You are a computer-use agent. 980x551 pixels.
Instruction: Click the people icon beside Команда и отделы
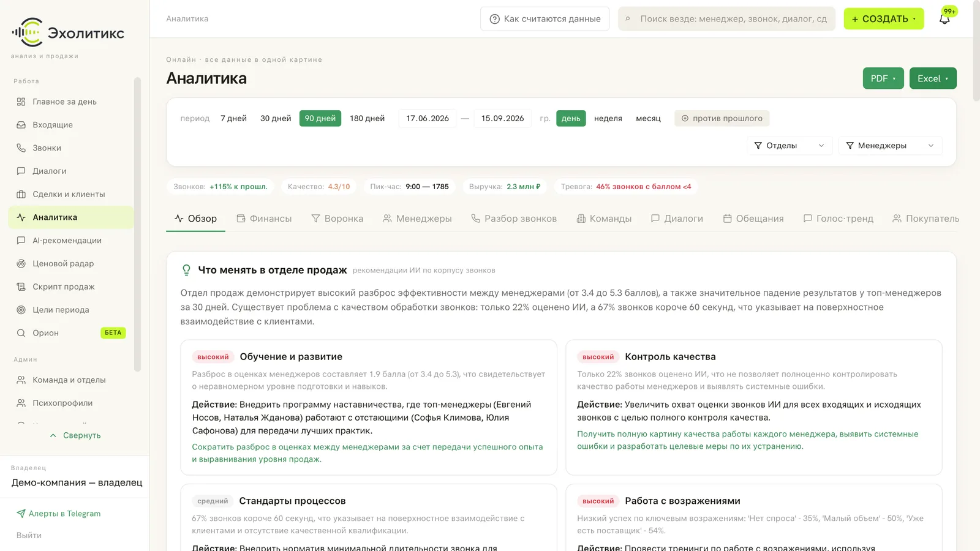tap(21, 380)
